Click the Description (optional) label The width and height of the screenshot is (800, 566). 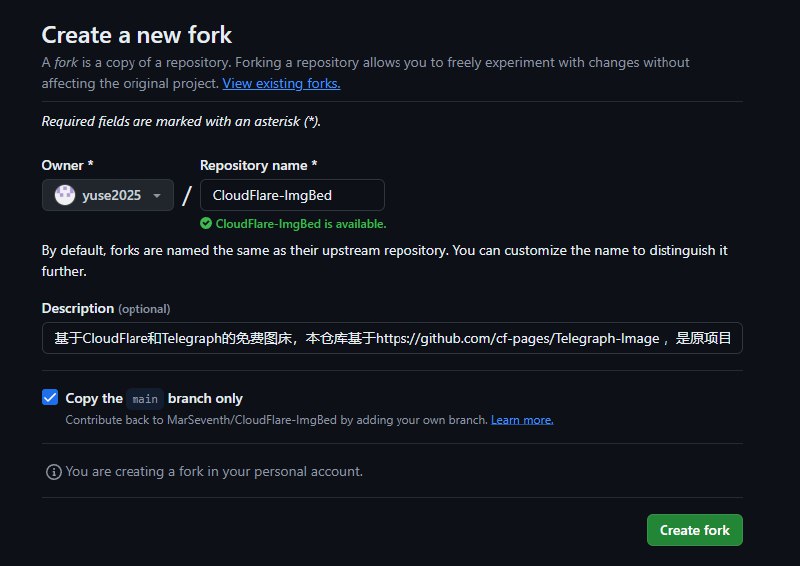point(105,308)
